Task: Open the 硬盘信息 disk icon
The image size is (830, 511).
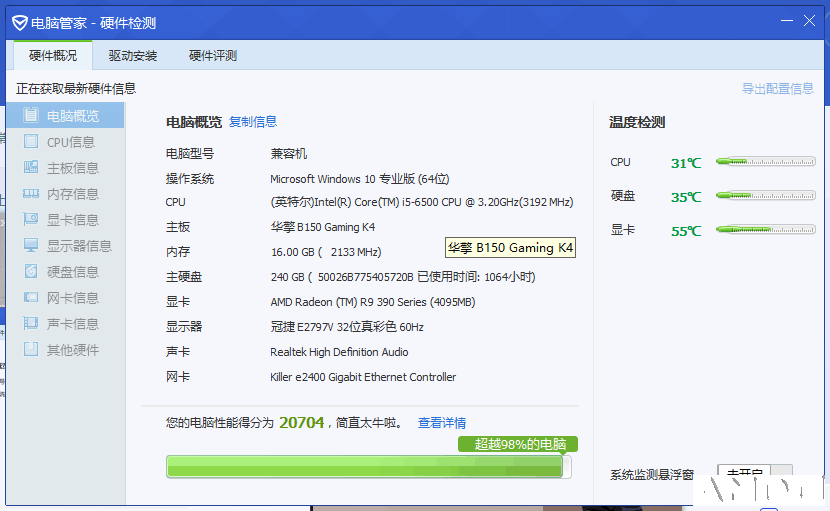Action: (31, 271)
